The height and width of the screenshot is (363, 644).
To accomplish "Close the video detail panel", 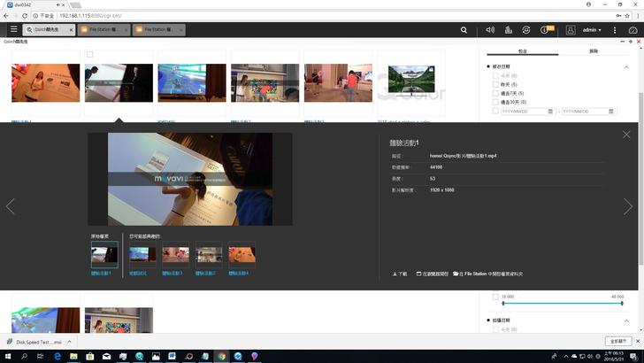I will point(626,135).
